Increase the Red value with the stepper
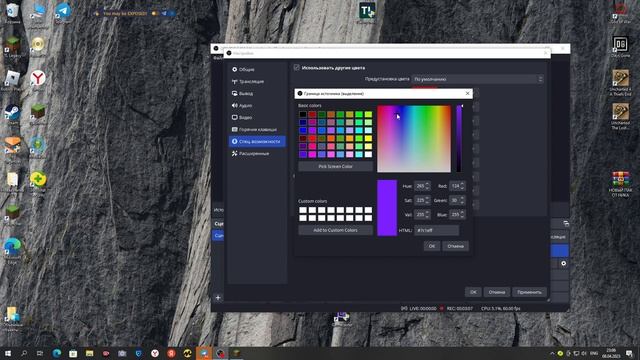Viewport: 640px width, 360px height. (x=462, y=184)
